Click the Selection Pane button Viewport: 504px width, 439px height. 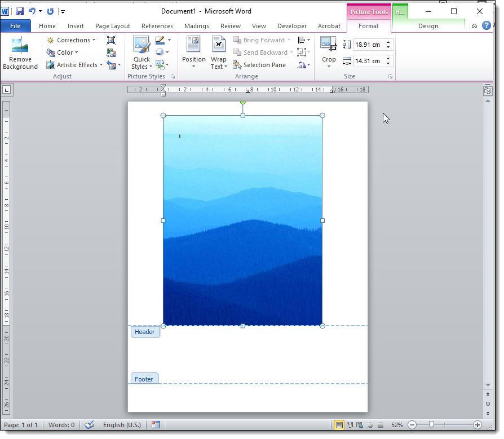coord(259,65)
